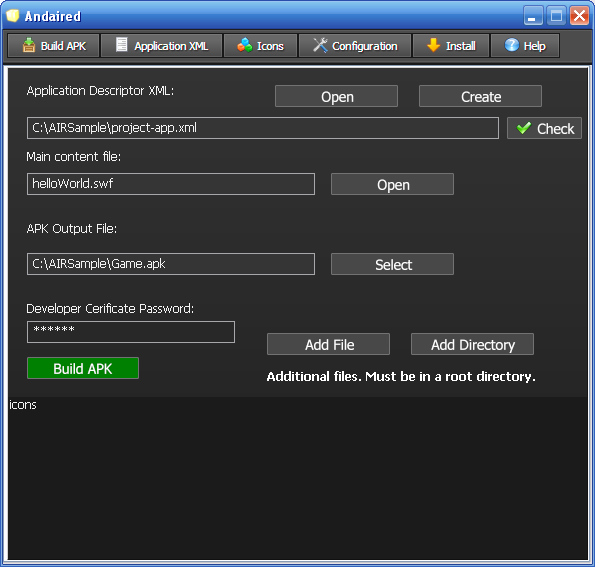
Task: Open an application descriptor XML file
Action: click(x=337, y=96)
